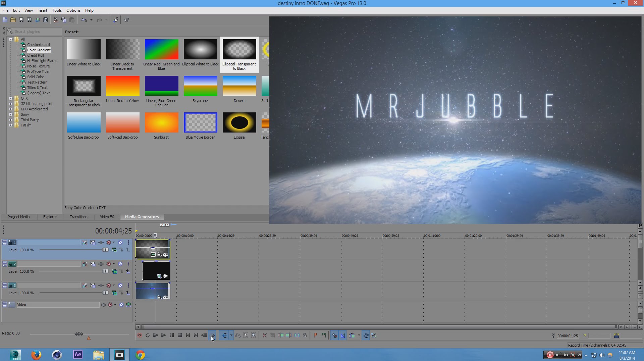Select Titles & Text in generator list
644x361 pixels.
37,88
